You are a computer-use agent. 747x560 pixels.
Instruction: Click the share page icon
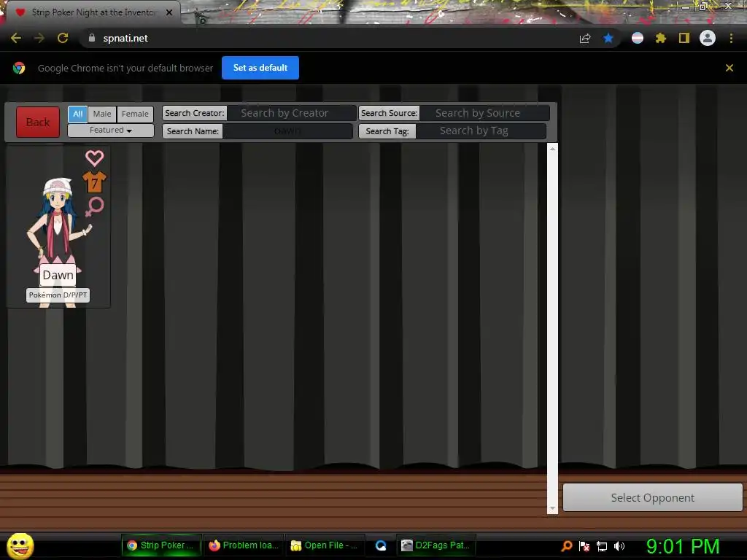pyautogui.click(x=585, y=38)
